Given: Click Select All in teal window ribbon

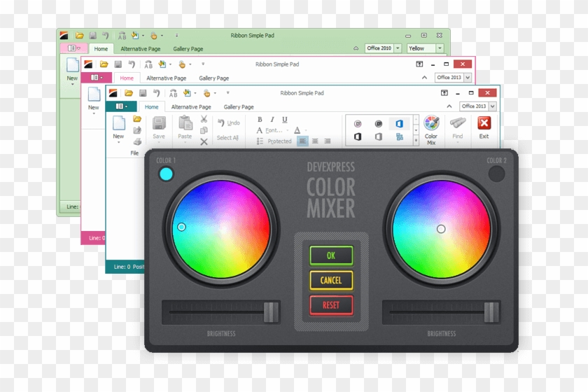Looking at the screenshot, I should pyautogui.click(x=227, y=138).
